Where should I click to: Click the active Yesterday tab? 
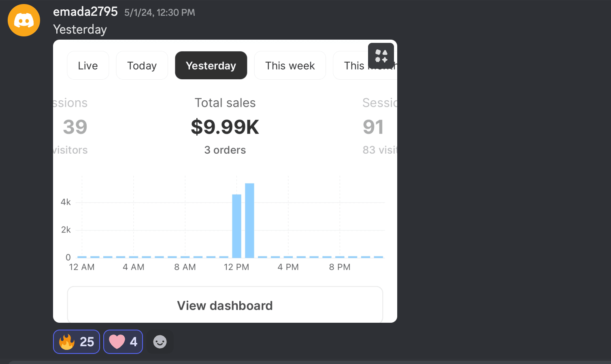point(211,66)
